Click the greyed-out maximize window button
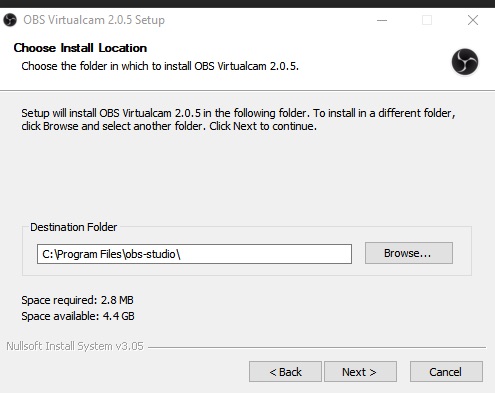This screenshot has height=393, width=495. pos(427,20)
